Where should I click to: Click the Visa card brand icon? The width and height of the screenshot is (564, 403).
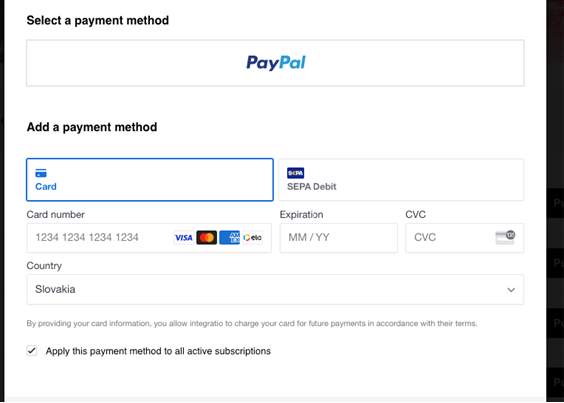[183, 237]
